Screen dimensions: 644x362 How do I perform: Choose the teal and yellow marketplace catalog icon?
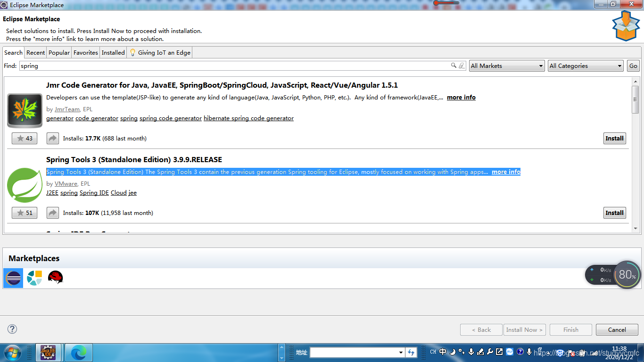pyautogui.click(x=34, y=278)
